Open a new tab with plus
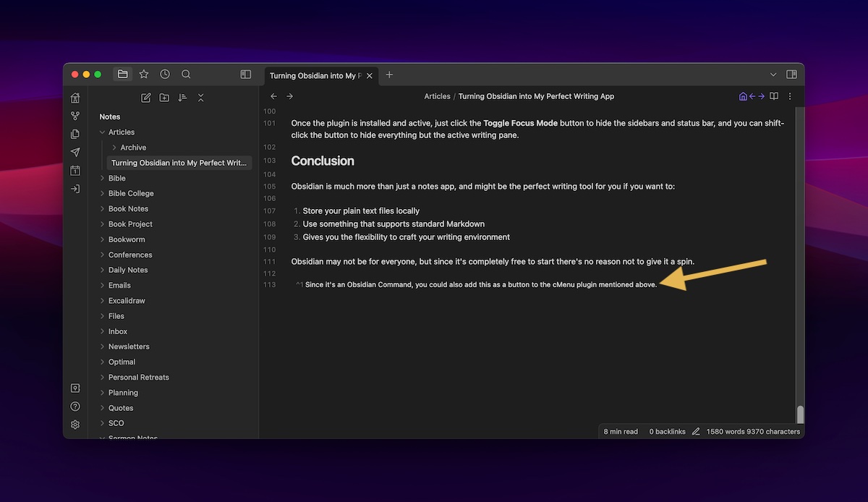Image resolution: width=868 pixels, height=502 pixels. click(x=389, y=75)
